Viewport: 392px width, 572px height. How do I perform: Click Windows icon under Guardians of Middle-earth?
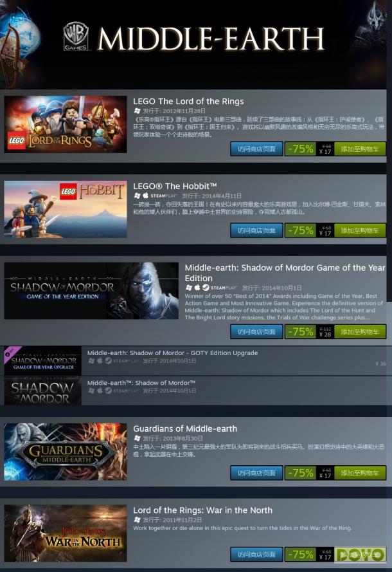137,438
